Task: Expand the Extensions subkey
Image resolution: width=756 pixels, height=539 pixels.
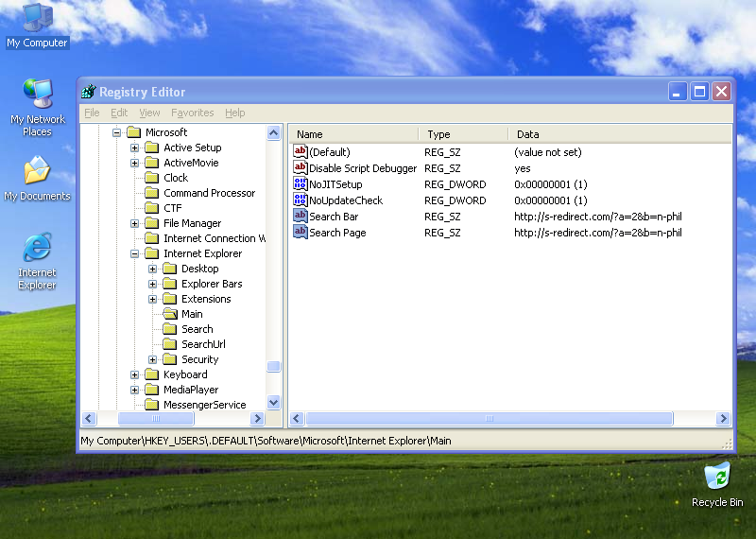Action: [152, 299]
